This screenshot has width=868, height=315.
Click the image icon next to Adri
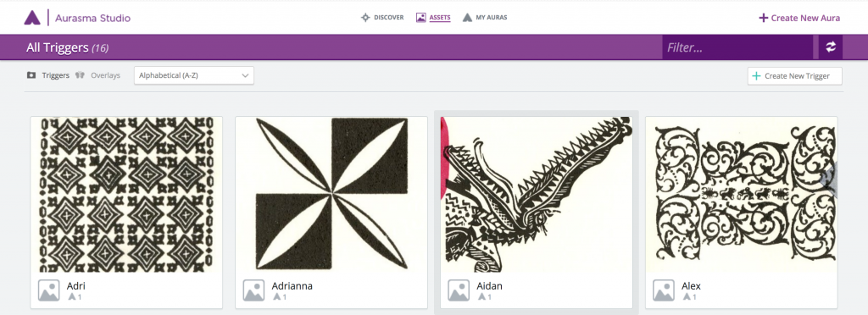(48, 290)
